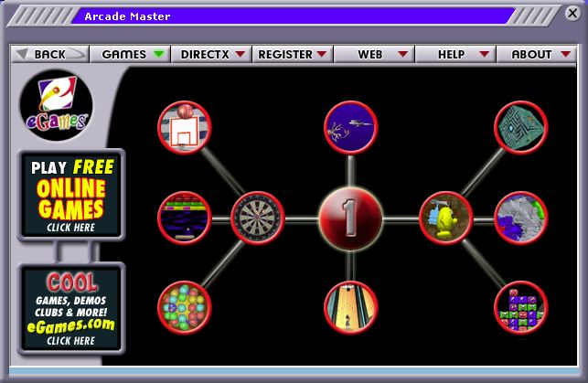Launch the basketball hoop game icon
Screen dimensions: 588x383
[x=184, y=128]
